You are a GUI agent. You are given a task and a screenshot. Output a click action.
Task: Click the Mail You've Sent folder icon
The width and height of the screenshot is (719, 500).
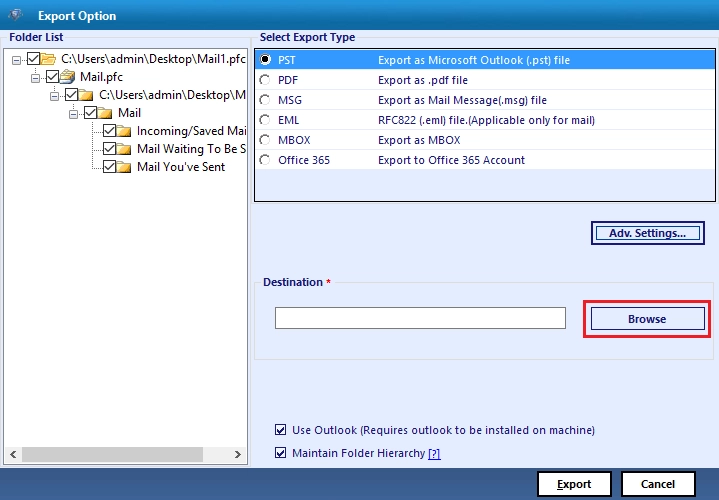124,167
